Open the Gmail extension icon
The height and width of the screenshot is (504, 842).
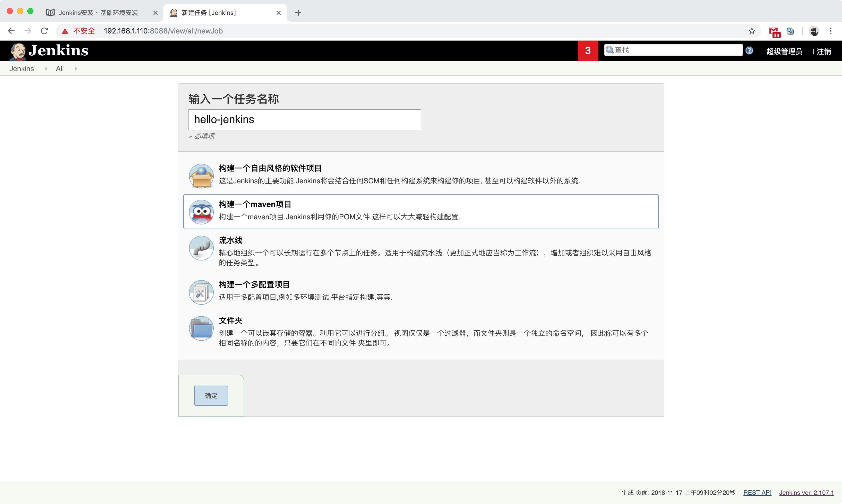pos(774,31)
